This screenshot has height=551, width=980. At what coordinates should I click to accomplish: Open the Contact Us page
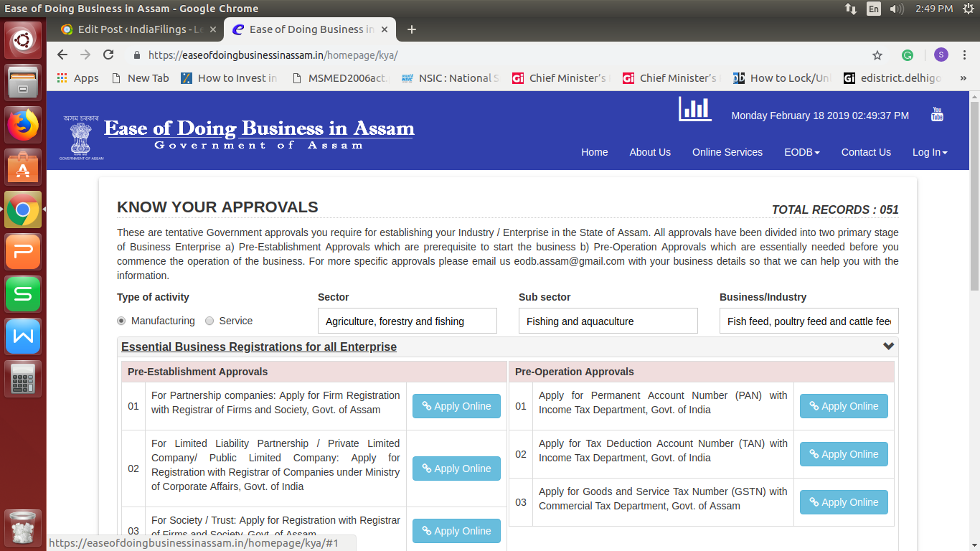click(866, 152)
